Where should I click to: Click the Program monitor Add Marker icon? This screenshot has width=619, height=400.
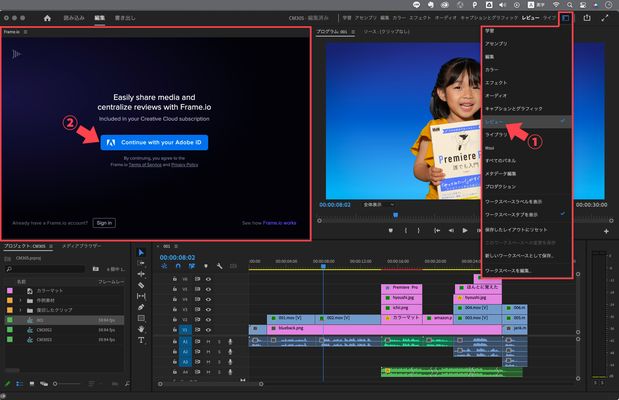click(x=391, y=231)
